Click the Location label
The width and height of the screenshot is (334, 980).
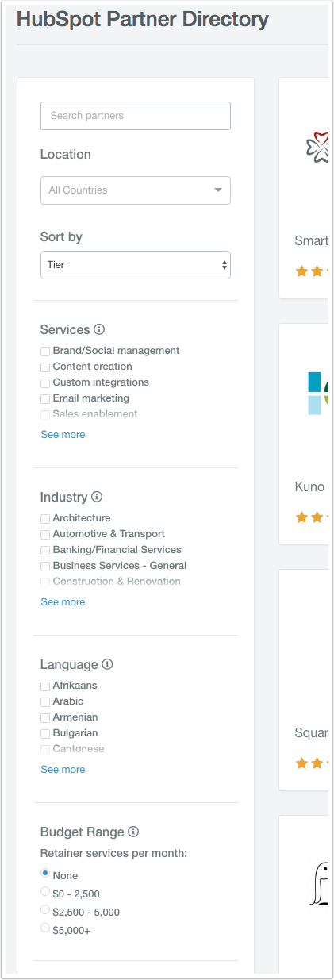(66, 155)
